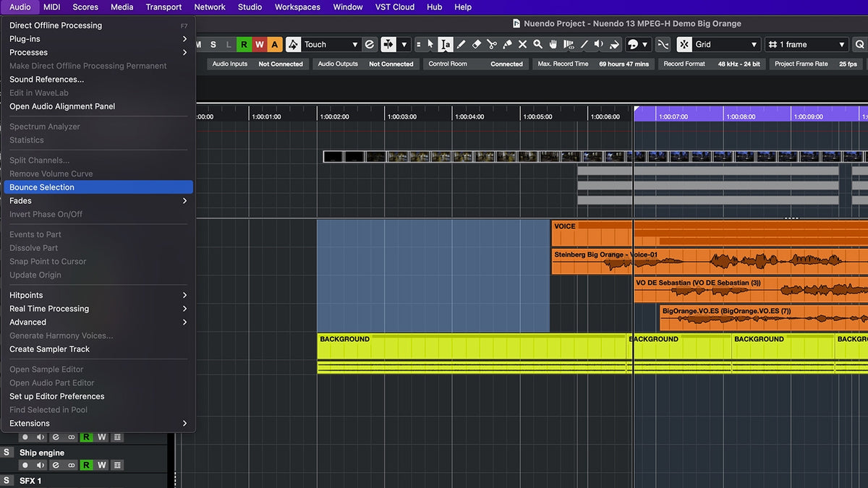Click the Control Room Connected status
This screenshot has width=868, height=488.
pyautogui.click(x=475, y=64)
